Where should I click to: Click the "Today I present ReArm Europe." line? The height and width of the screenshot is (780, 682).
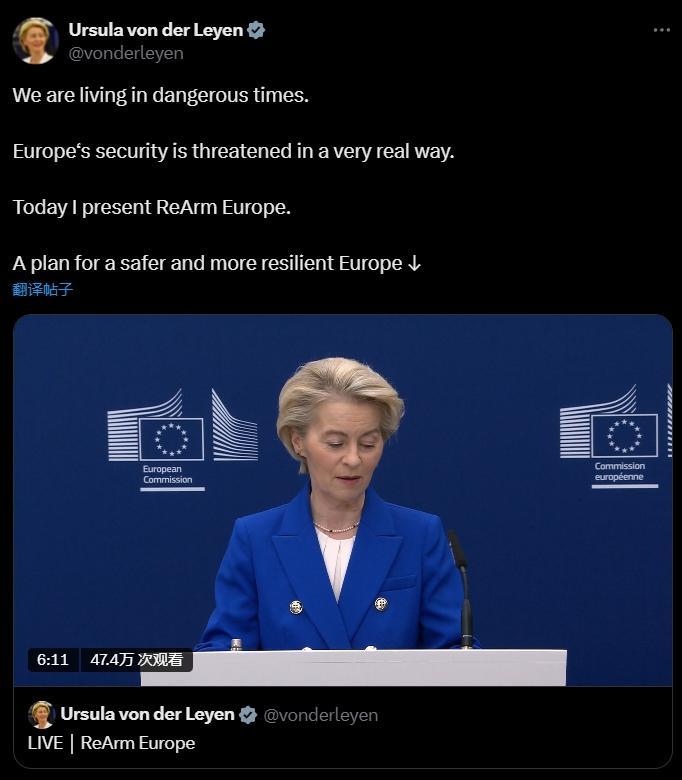pyautogui.click(x=152, y=207)
